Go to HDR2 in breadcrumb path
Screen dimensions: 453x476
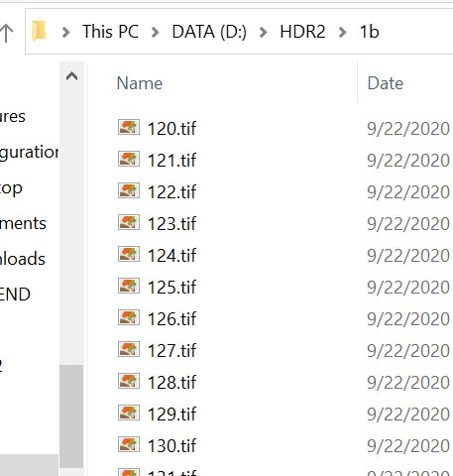[x=302, y=32]
